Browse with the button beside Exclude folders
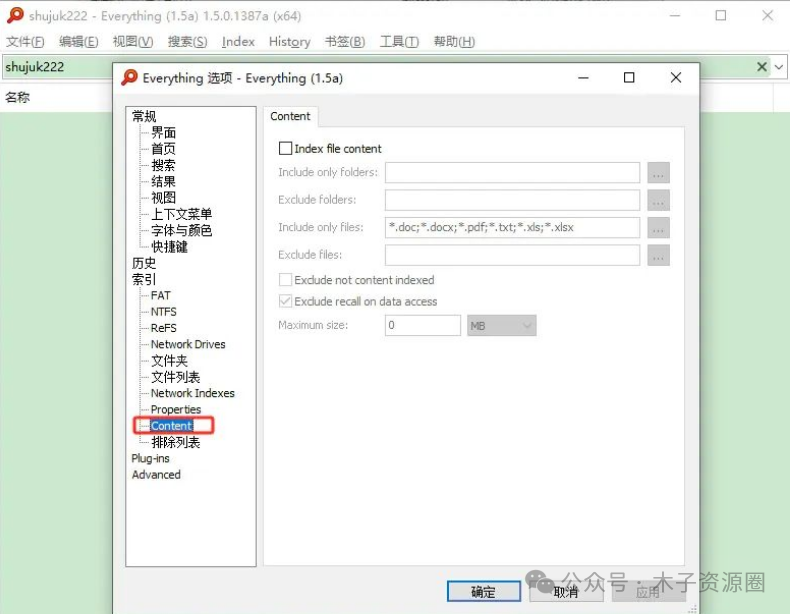This screenshot has height=614, width=791. [658, 200]
